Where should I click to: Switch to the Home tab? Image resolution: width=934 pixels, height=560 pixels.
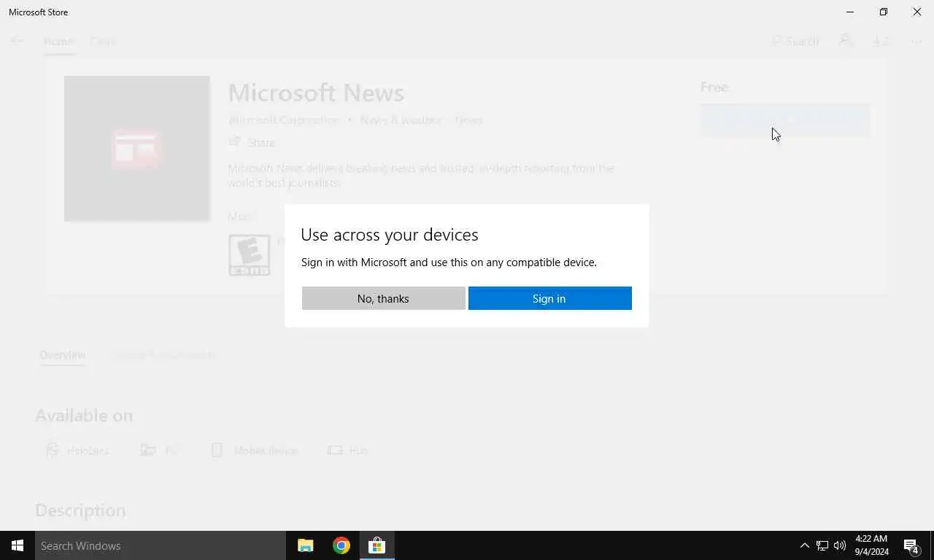(x=58, y=42)
